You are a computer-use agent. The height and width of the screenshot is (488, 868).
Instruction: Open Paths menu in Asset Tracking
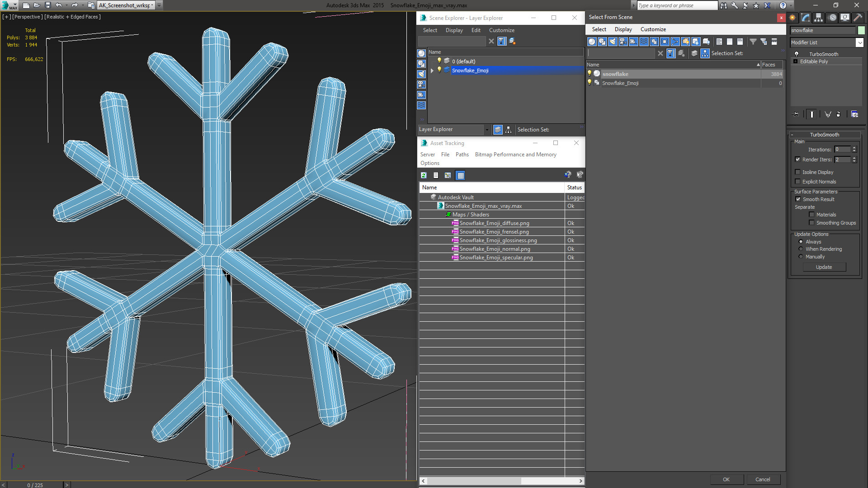point(462,155)
